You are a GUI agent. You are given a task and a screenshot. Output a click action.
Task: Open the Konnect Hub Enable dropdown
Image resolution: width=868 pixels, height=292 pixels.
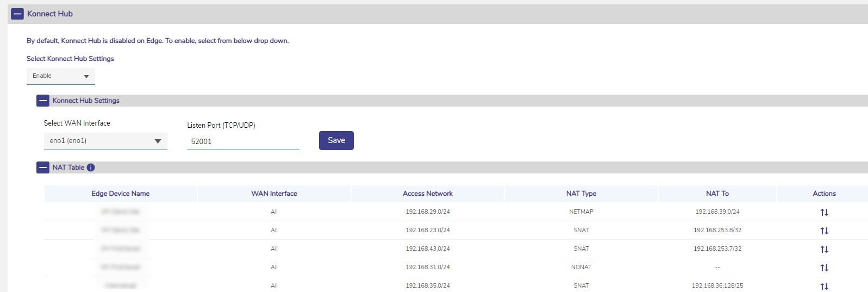click(60, 76)
